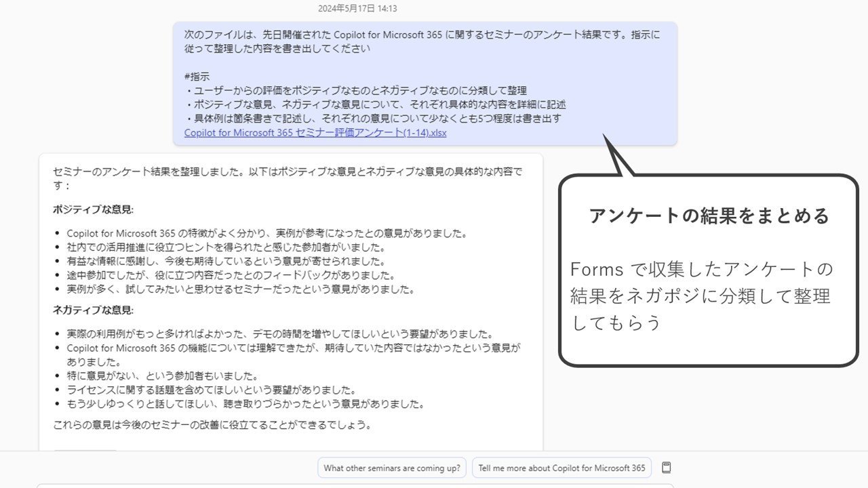The height and width of the screenshot is (488, 868).
Task: Select the 'What other seminars are coming up?' suggestion
Action: [x=392, y=468]
